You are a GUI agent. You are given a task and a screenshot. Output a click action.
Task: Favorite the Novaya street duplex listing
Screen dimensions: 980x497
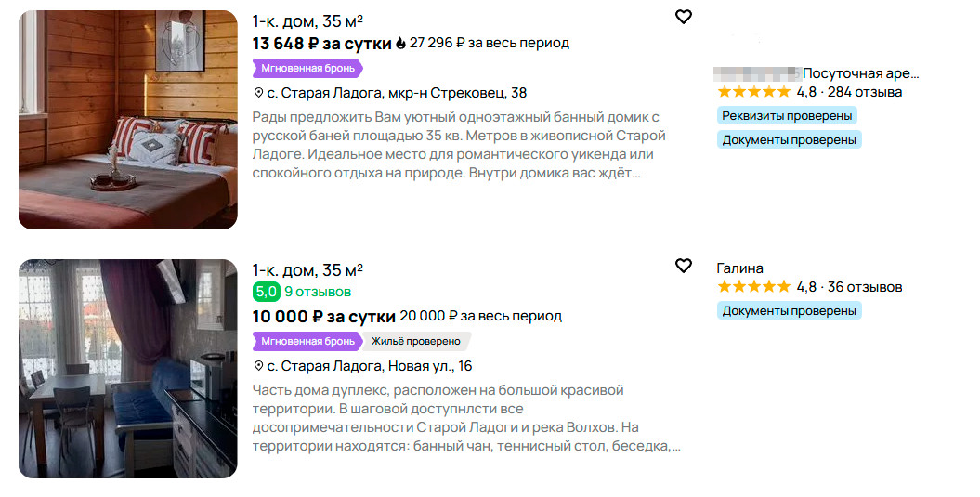click(x=684, y=266)
